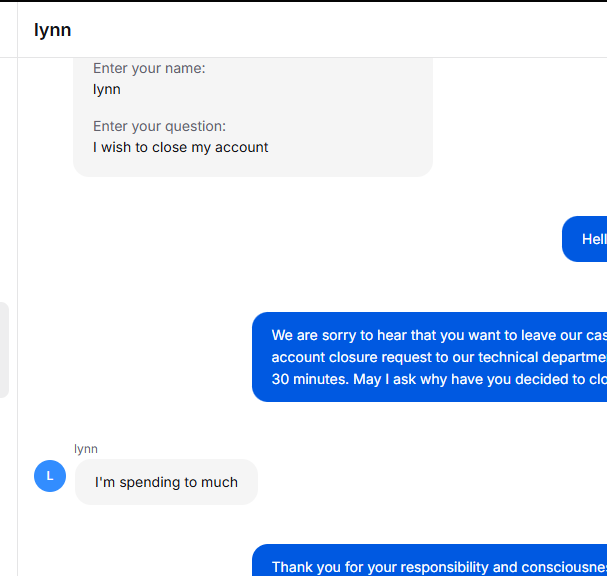
Task: Click the blue L avatar icon
Action: click(x=50, y=476)
